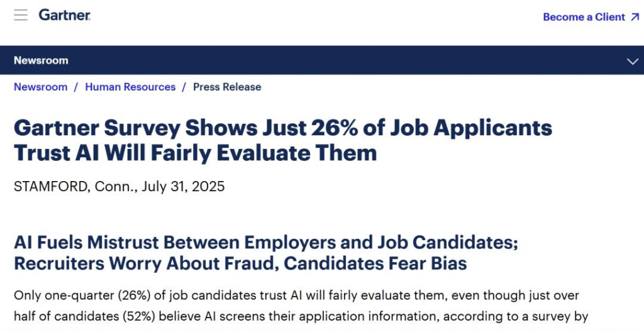Click subheading line "Recruiters Worry About Fraud"
The width and height of the screenshot is (644, 330).
(240, 263)
